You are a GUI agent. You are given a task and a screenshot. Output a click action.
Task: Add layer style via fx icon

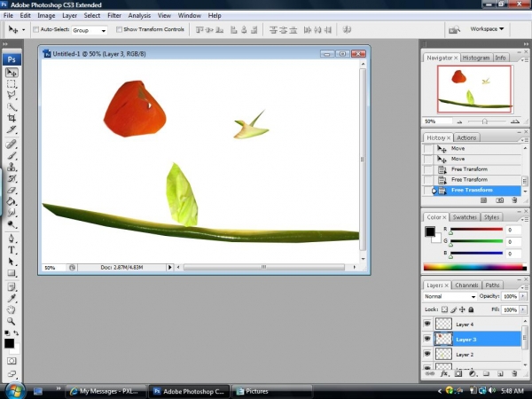click(x=444, y=373)
